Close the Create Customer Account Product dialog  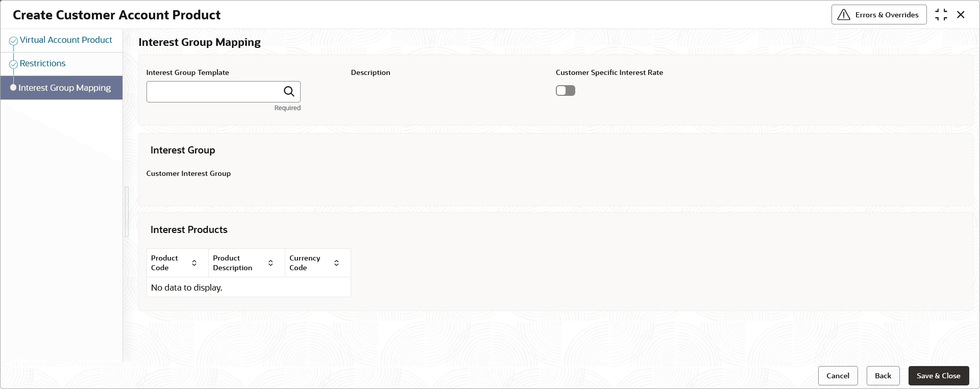[x=961, y=15]
